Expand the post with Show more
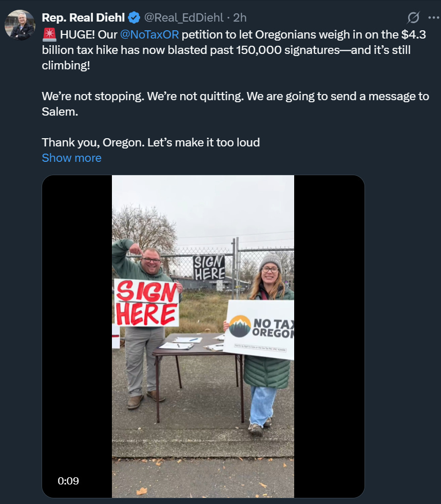This screenshot has height=504, width=441. click(72, 158)
